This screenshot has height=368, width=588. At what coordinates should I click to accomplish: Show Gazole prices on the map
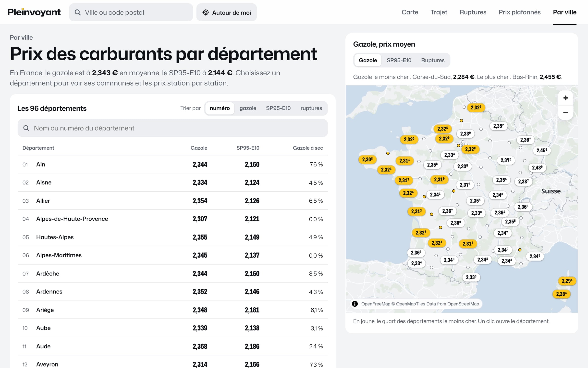pyautogui.click(x=368, y=60)
